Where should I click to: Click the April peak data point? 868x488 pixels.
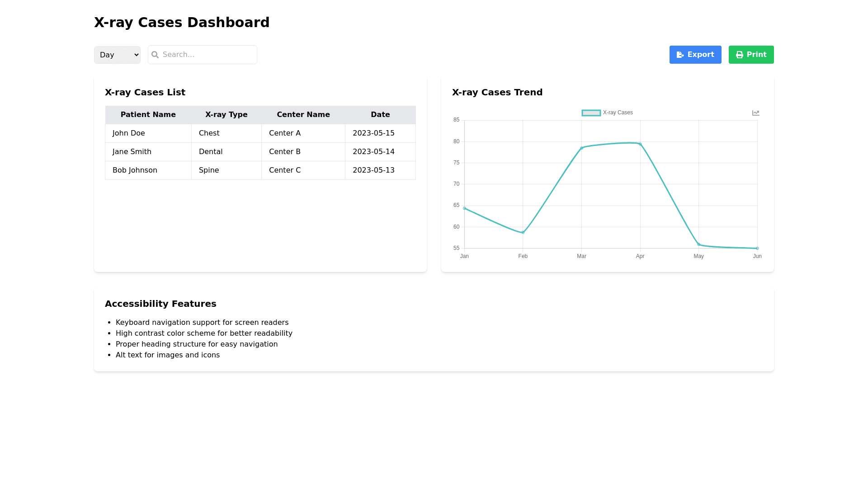pos(640,144)
